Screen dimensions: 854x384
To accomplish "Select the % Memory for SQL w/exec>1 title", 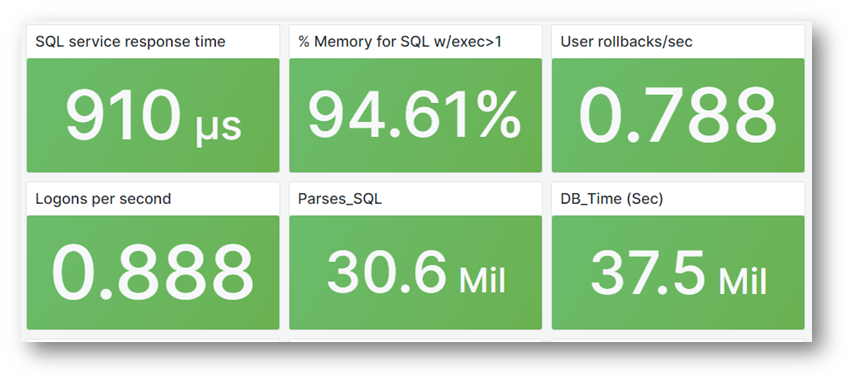I will click(400, 42).
